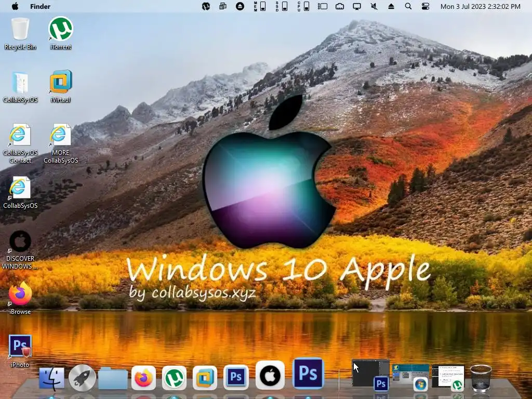Click the plain eject icon near search
The width and height of the screenshot is (532, 399).
391,6
